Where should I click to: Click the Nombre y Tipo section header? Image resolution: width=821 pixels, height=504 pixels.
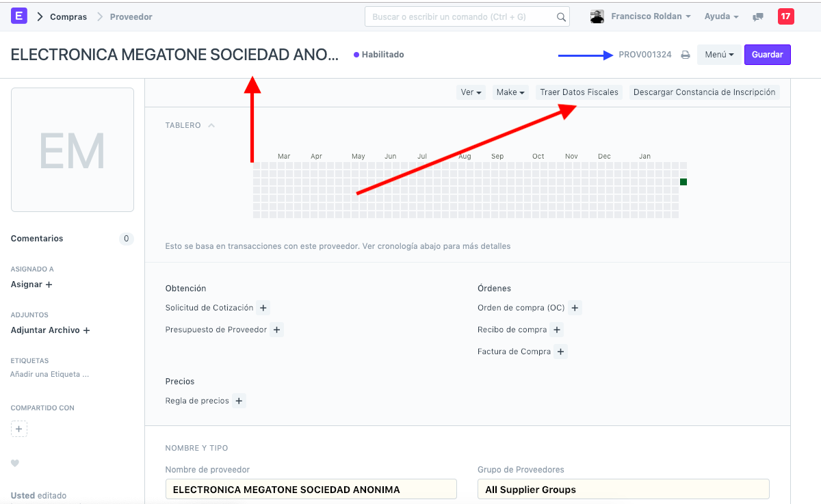(197, 448)
